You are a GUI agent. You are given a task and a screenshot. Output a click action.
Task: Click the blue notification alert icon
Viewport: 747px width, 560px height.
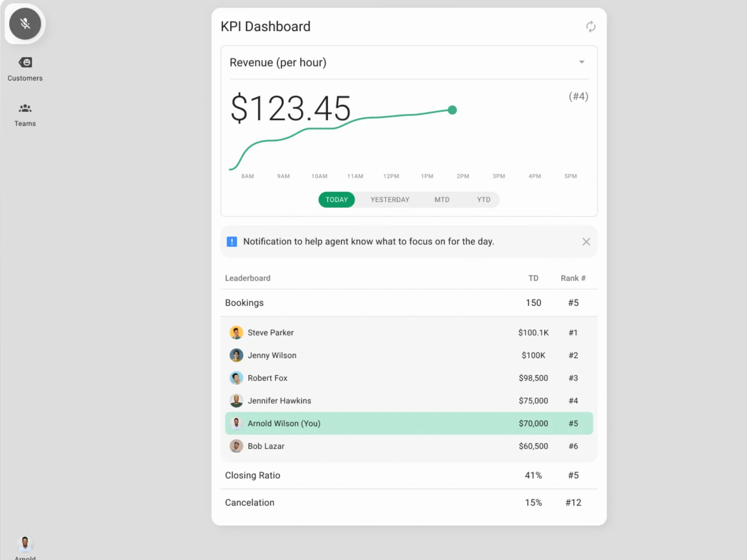pos(232,242)
